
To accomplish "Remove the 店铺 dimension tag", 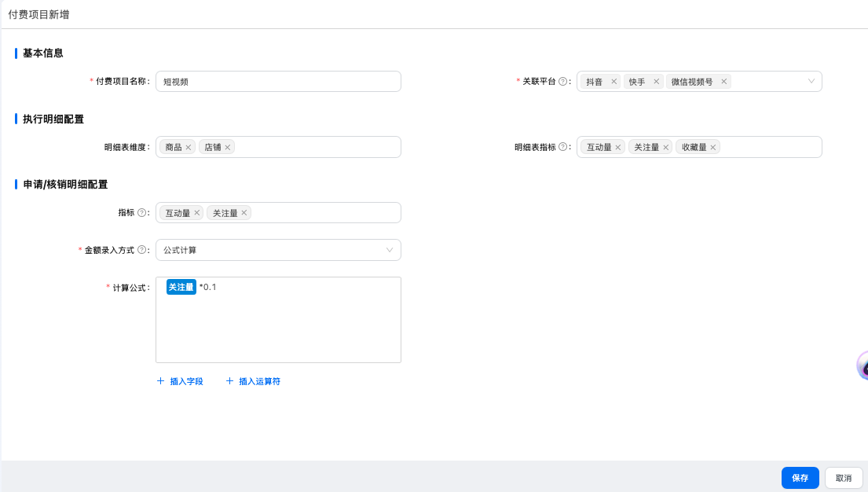I will [228, 148].
